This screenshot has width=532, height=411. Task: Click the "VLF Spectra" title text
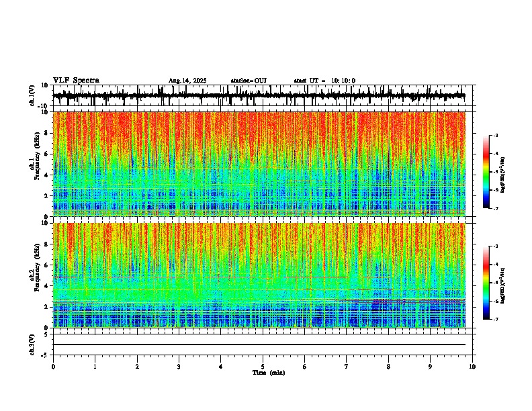tap(76, 81)
